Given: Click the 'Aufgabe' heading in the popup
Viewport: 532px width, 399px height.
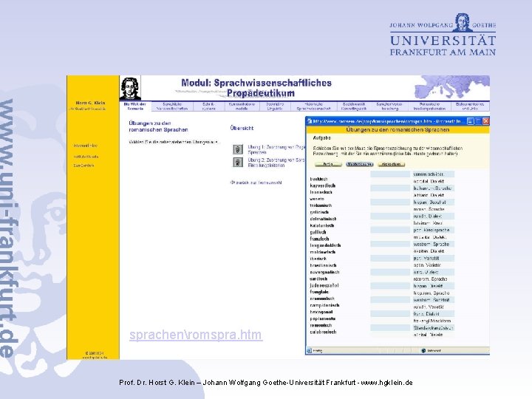Looking at the screenshot, I should [321, 137].
